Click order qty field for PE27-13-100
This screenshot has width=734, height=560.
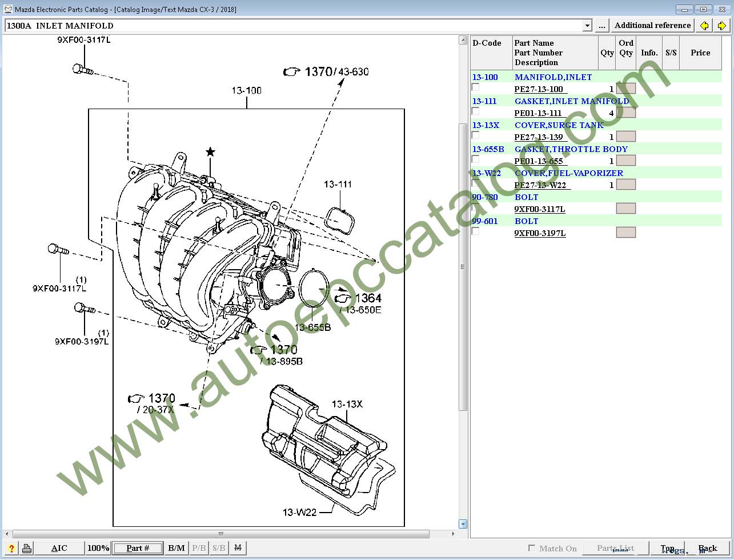pos(626,89)
